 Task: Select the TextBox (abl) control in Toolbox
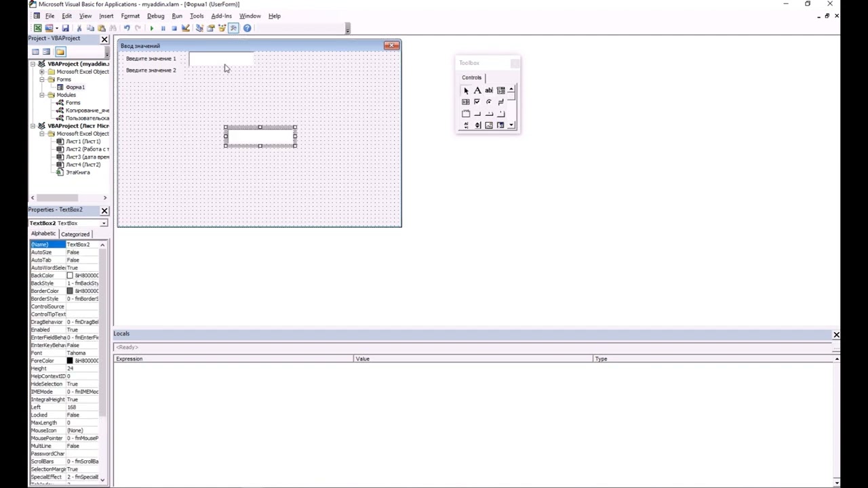489,90
